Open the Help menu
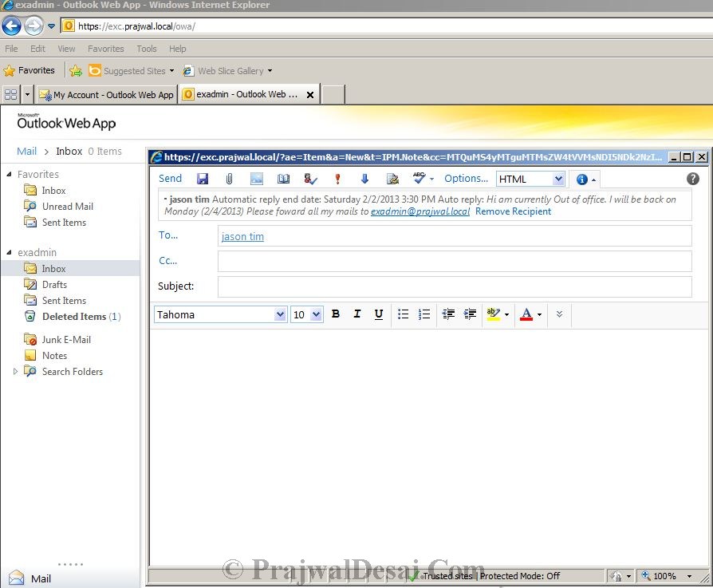The height and width of the screenshot is (588, 713). [x=177, y=49]
